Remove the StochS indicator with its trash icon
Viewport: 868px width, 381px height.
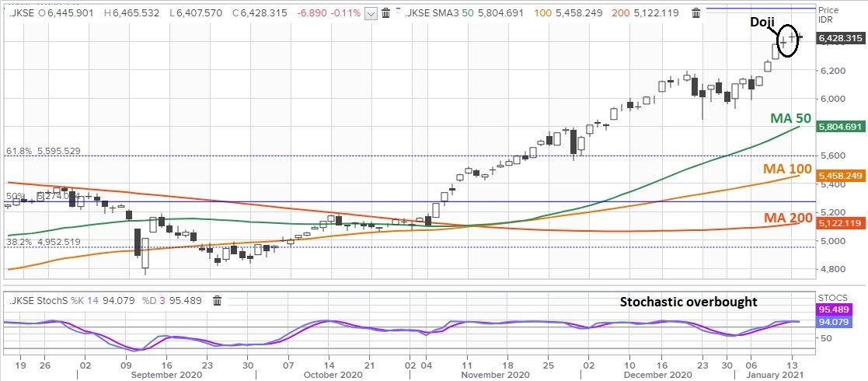218,301
